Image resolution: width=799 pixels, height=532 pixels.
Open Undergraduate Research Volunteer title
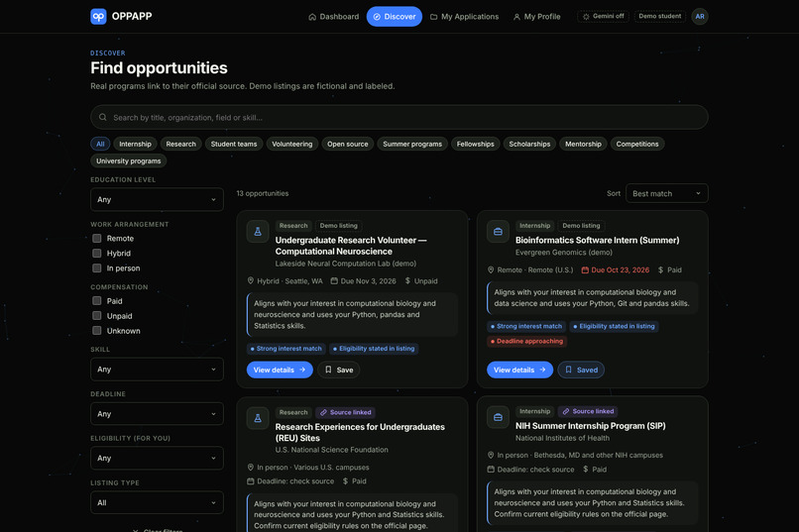point(351,246)
